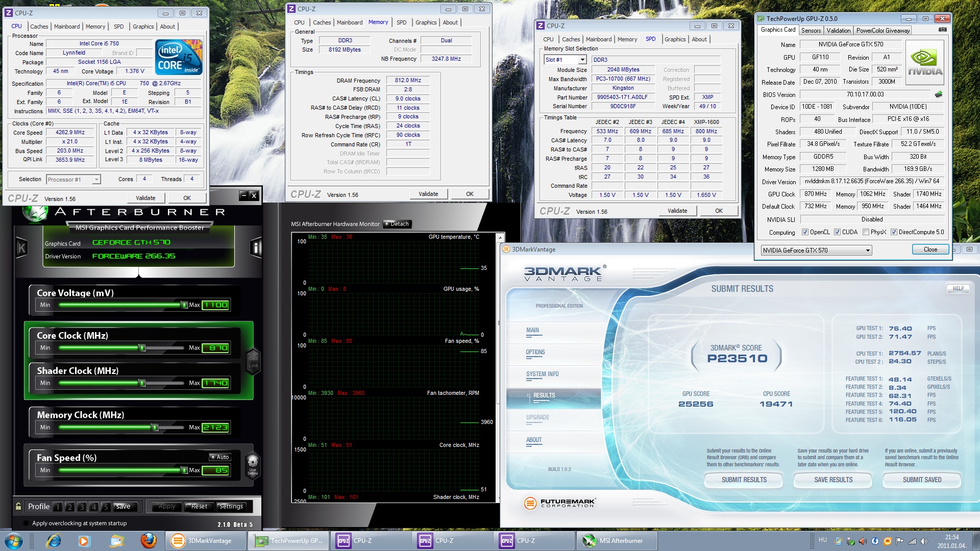Viewport: 980px width, 551px height.
Task: Click the SAVE RESULTS button
Action: tap(833, 480)
